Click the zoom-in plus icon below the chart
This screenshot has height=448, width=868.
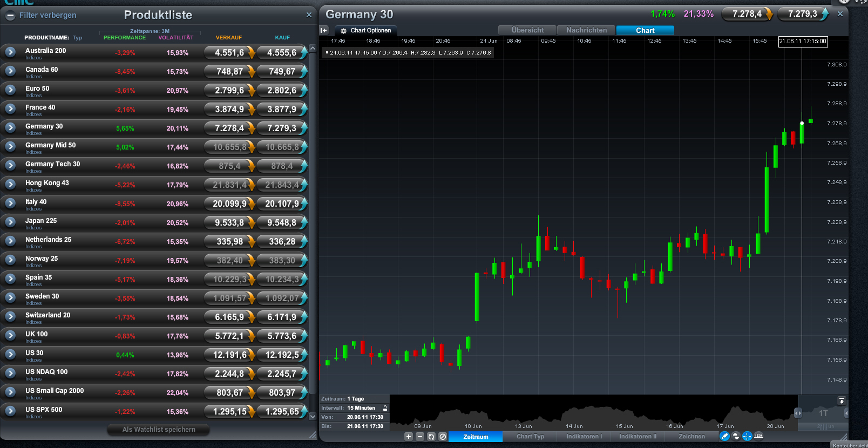pos(409,437)
